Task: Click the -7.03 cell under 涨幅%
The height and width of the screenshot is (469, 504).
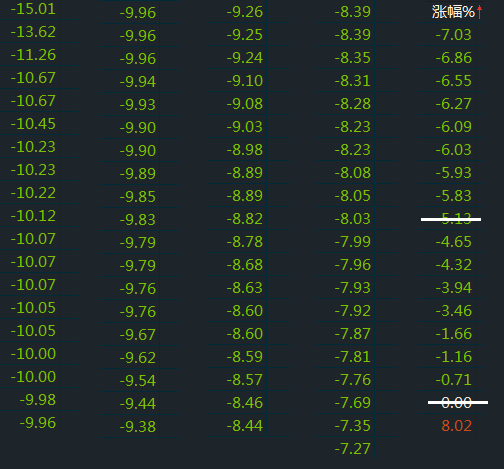Action: pos(454,35)
